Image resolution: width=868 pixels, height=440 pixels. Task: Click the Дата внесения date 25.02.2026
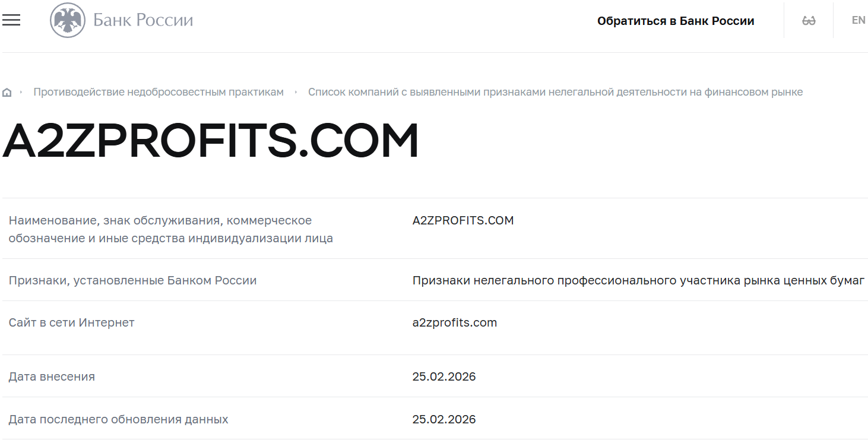[445, 376]
